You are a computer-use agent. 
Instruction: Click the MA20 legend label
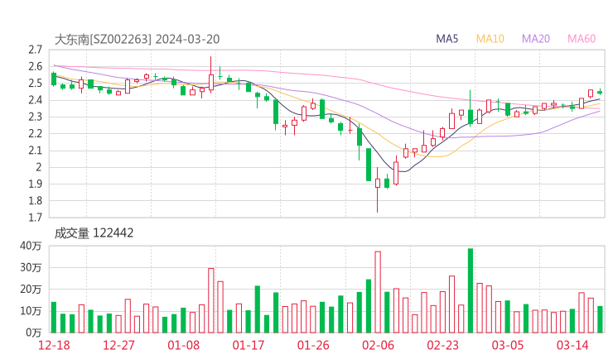point(536,39)
